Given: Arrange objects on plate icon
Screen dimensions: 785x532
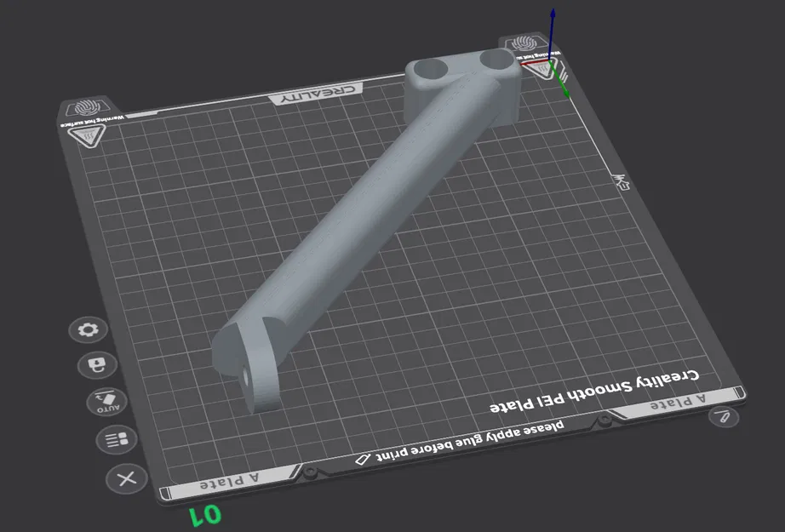Looking at the screenshot, I should pos(116,439).
